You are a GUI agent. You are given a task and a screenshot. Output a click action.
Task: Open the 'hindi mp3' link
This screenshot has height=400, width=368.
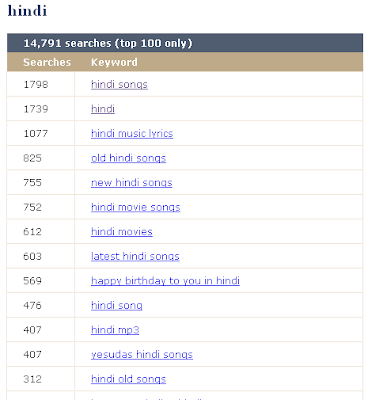(115, 330)
